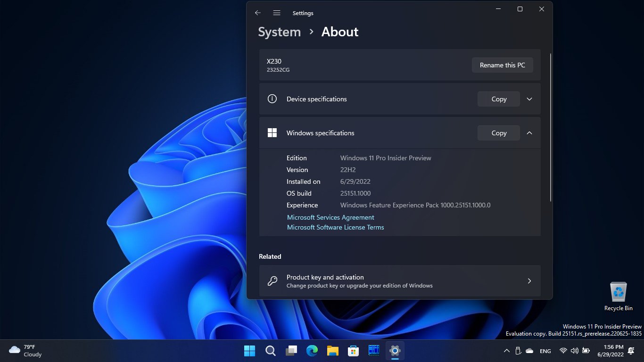Open Product key and activation chevron

(x=529, y=281)
